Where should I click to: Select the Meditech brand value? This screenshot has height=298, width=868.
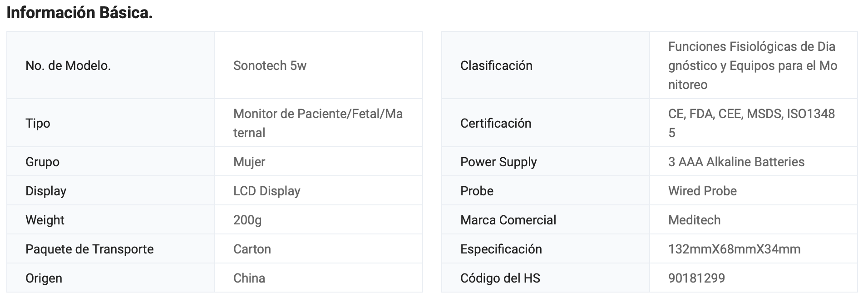pos(694,220)
